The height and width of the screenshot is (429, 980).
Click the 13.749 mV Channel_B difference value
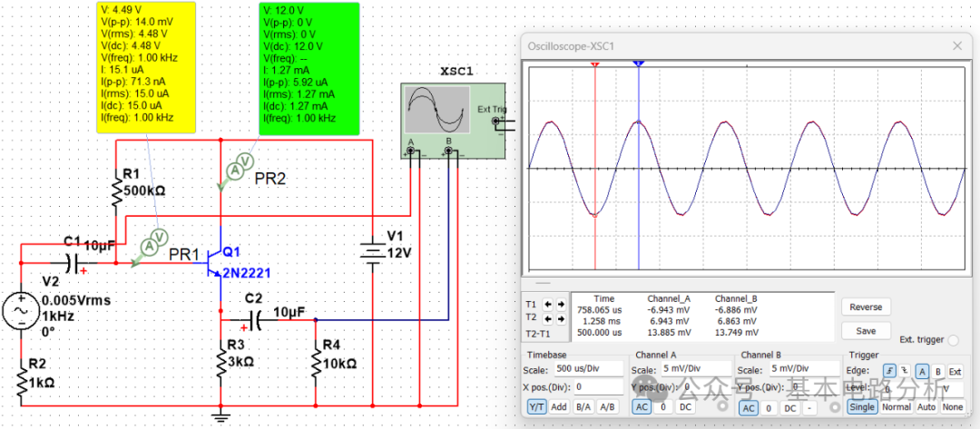[737, 332]
